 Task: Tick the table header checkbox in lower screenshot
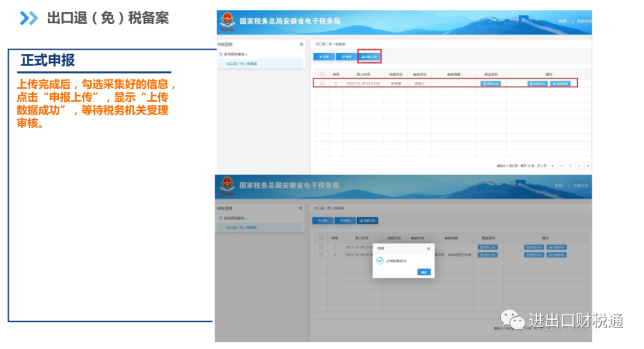coord(321,238)
